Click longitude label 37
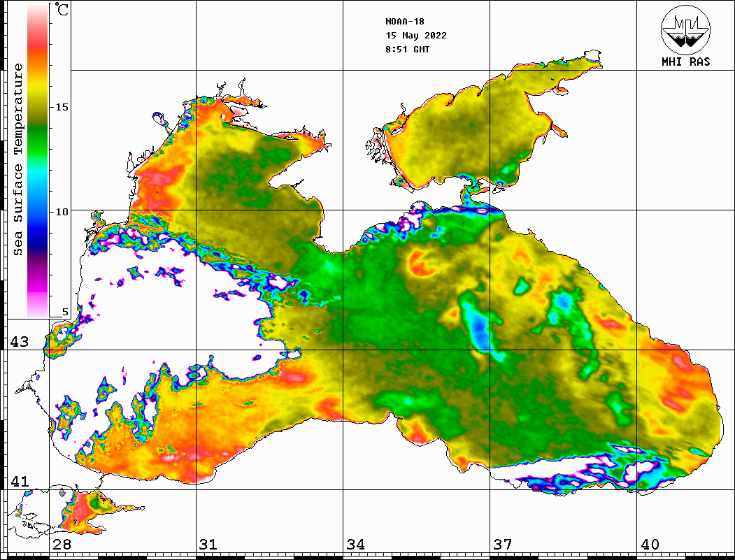The image size is (735, 560). click(503, 544)
